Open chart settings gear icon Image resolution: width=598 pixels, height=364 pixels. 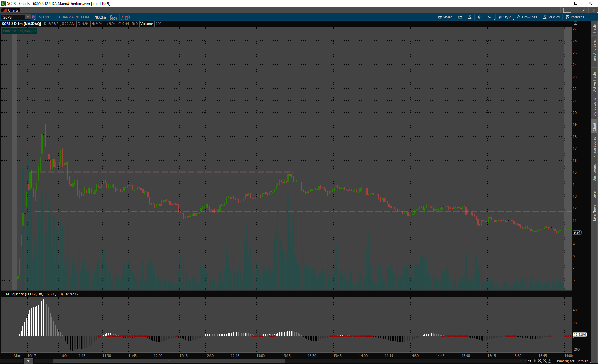(x=479, y=17)
